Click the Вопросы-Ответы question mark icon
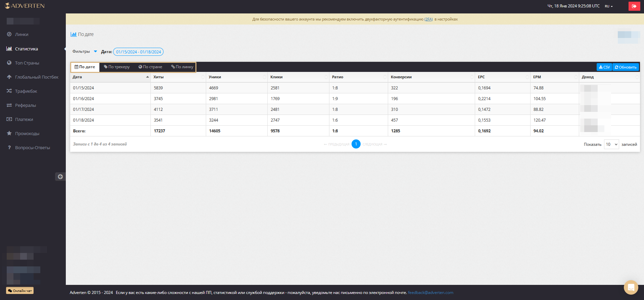 coord(9,147)
